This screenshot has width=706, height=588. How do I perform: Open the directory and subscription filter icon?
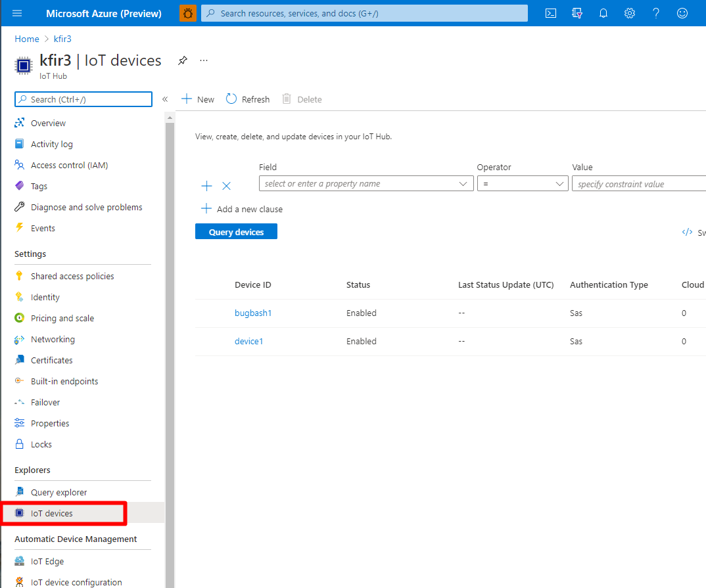577,13
